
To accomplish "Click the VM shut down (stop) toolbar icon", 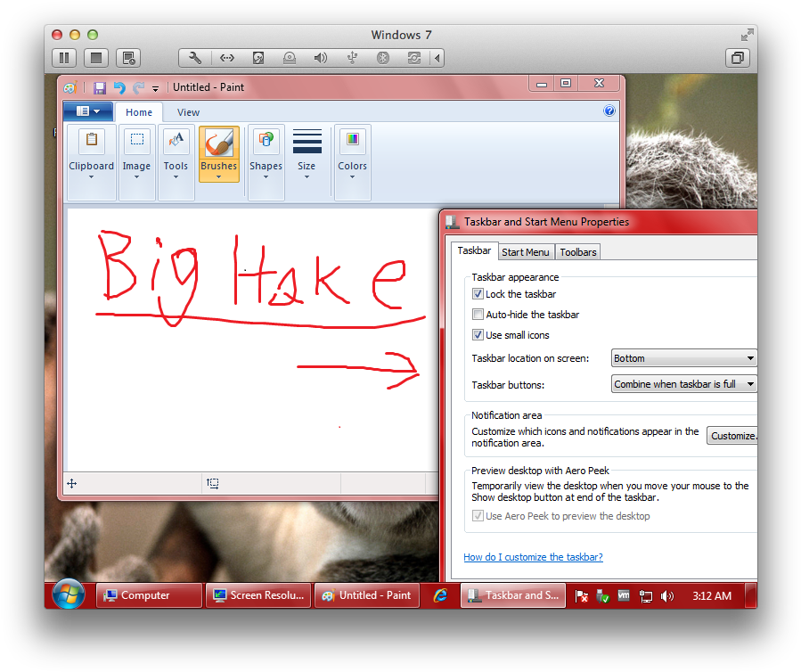I will (x=95, y=58).
